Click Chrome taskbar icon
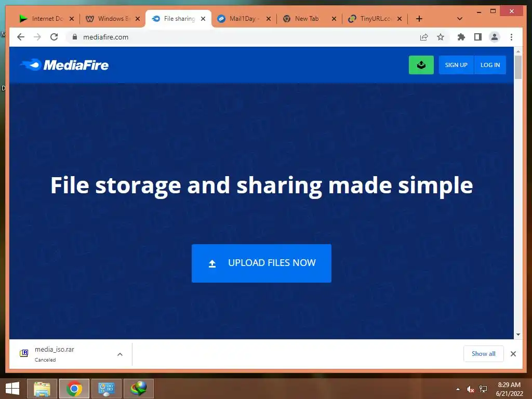This screenshot has width=532, height=399. (74, 389)
